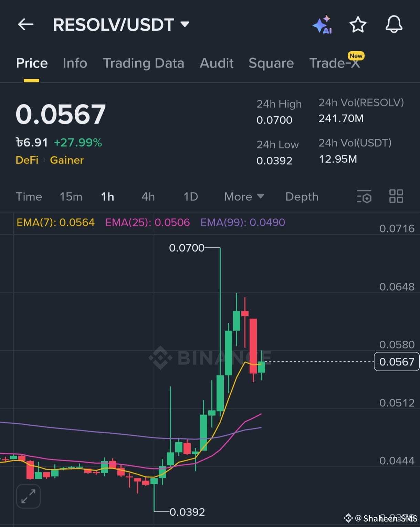Add pair to favorites with star icon

(358, 24)
